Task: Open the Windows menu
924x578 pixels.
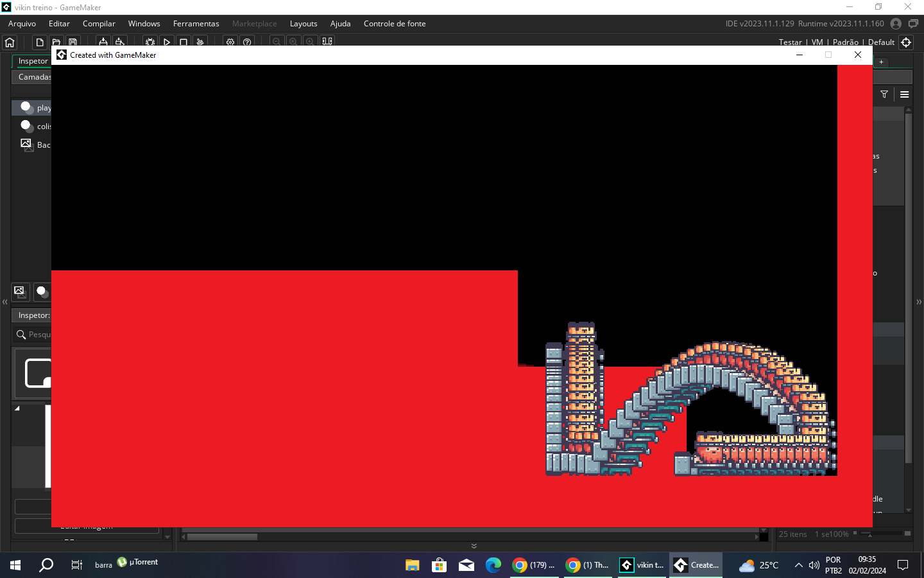Action: [144, 24]
